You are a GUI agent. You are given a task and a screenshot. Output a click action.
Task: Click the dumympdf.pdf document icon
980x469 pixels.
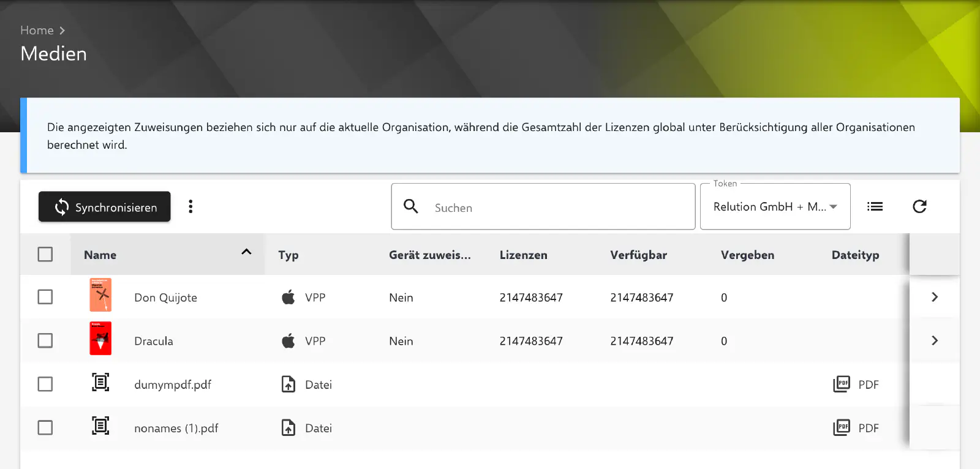pyautogui.click(x=100, y=382)
